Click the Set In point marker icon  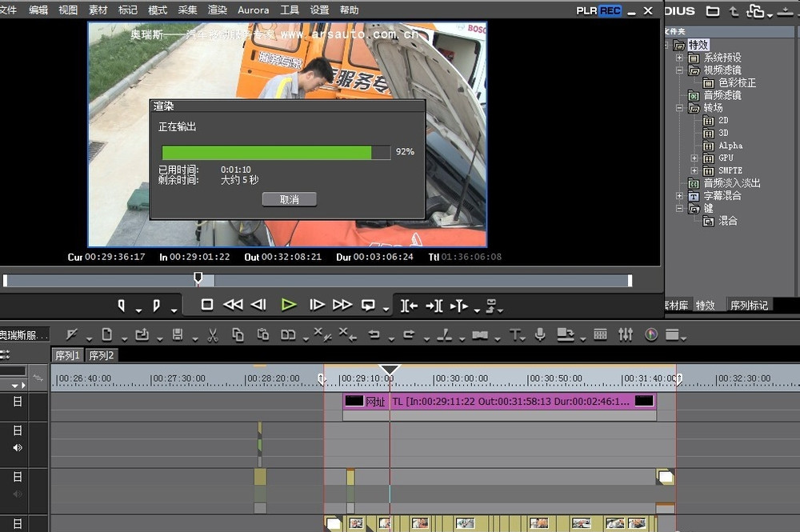pyautogui.click(x=122, y=305)
